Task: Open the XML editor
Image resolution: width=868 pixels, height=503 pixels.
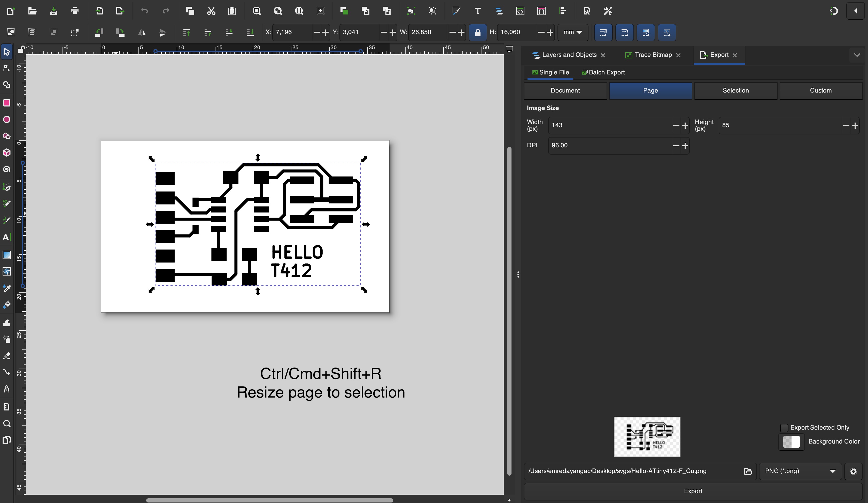Action: pos(521,11)
